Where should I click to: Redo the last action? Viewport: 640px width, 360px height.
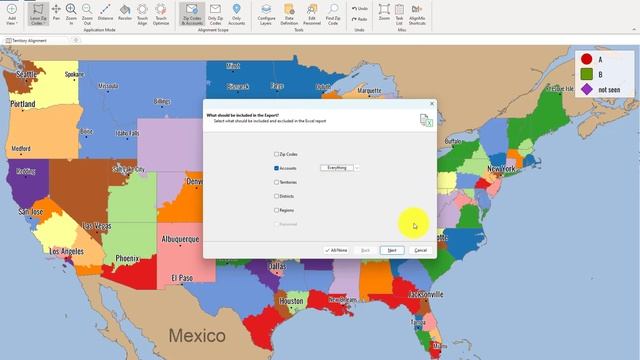[x=360, y=19]
